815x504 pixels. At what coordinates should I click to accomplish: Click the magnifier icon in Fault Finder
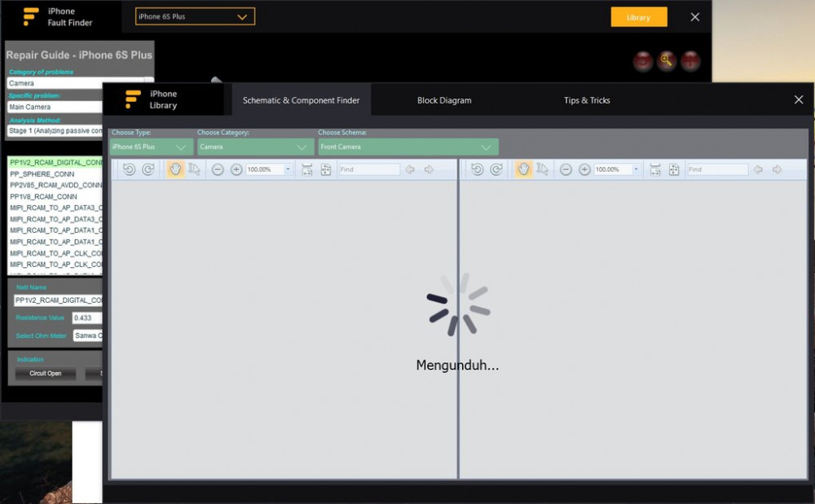tap(667, 61)
